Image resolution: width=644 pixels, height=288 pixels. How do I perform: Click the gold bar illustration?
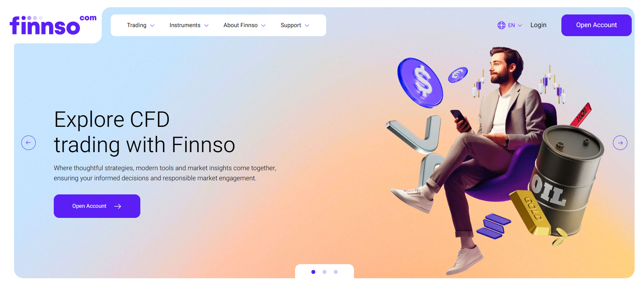[530, 212]
